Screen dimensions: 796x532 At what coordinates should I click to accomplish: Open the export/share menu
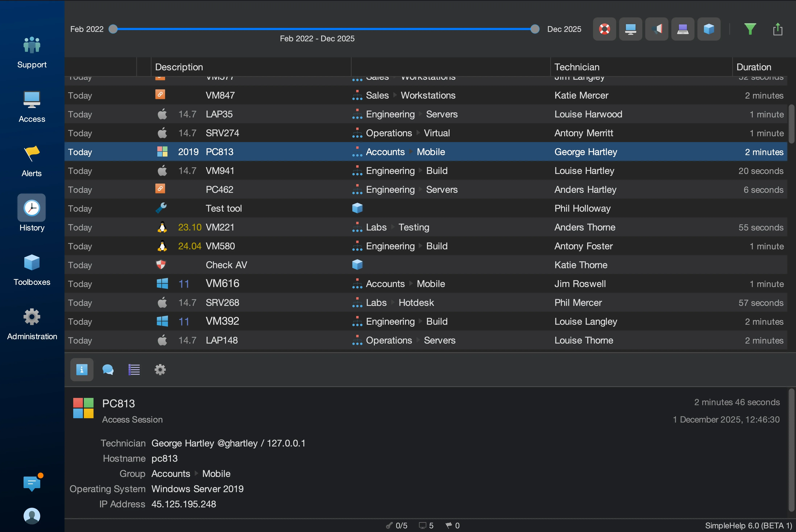(x=777, y=29)
